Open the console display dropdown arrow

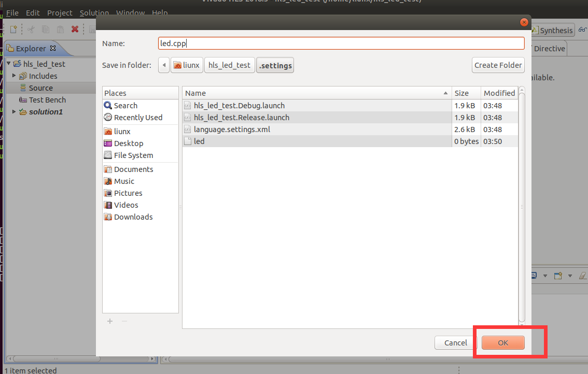[x=545, y=276]
